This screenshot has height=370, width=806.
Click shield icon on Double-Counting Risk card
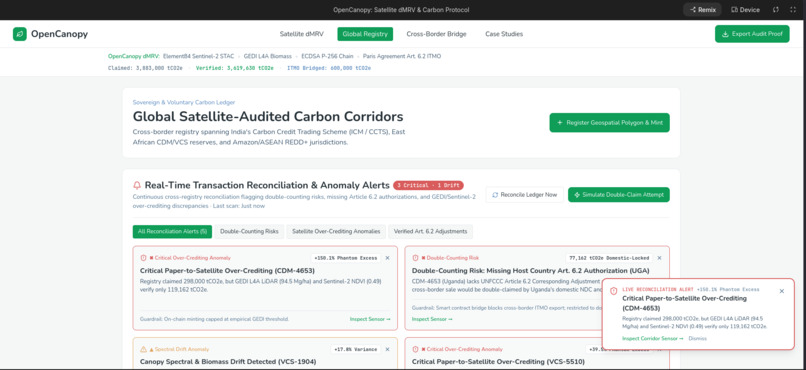(415, 258)
